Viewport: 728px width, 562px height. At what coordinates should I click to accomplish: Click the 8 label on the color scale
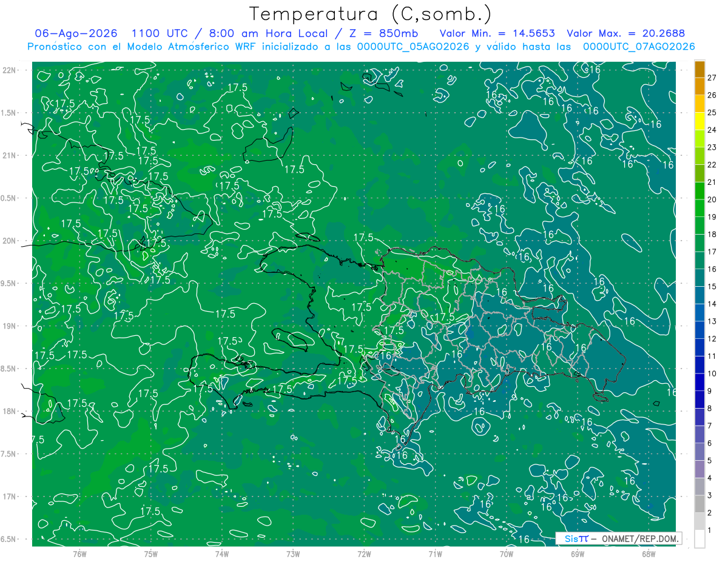(x=710, y=409)
